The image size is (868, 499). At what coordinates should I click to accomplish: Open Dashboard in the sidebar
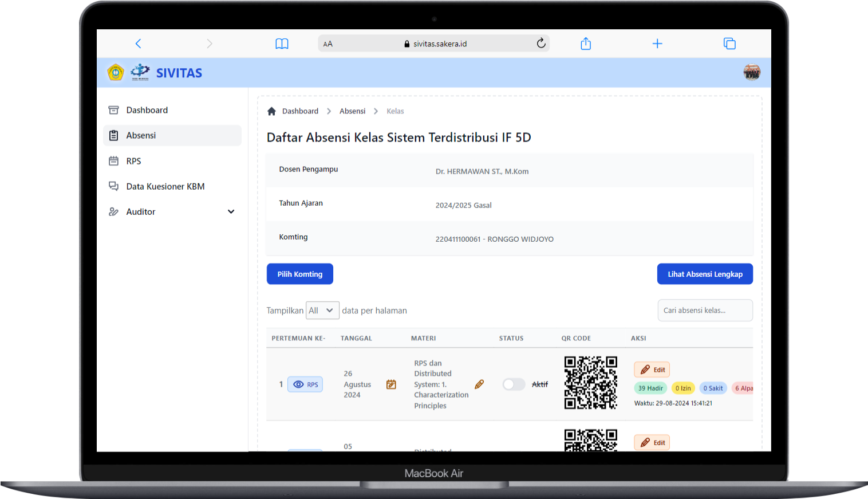tap(172, 110)
